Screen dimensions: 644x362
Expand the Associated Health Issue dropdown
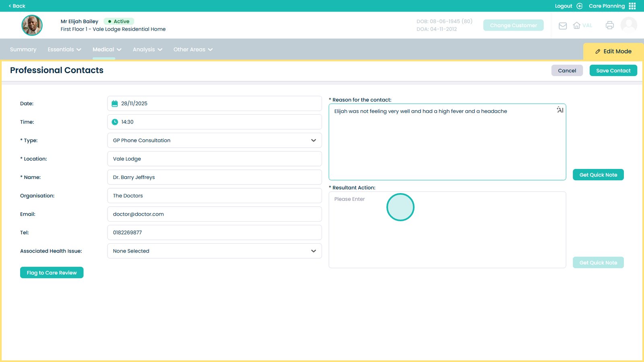(214, 251)
